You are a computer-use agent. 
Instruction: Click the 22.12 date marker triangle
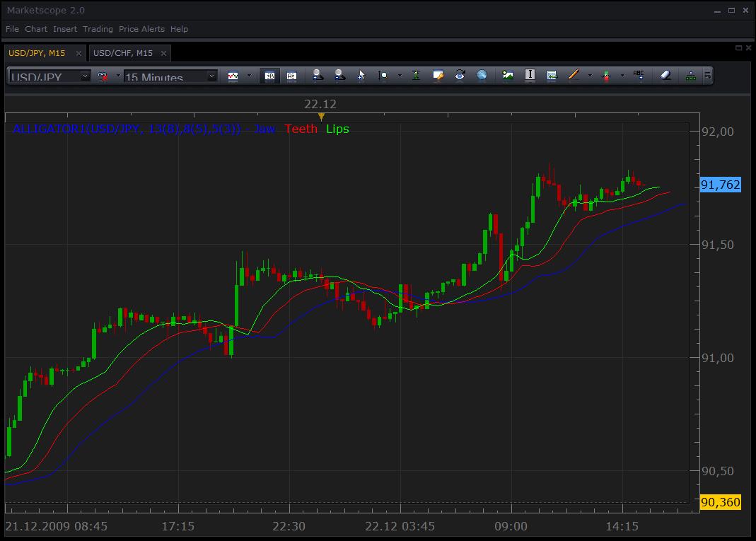(x=321, y=117)
